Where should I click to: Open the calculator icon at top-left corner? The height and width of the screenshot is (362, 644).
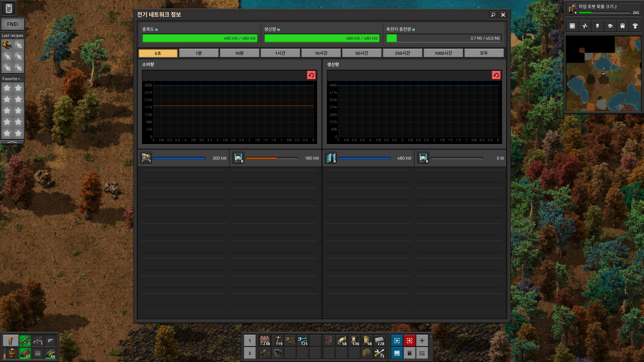pyautogui.click(x=9, y=9)
